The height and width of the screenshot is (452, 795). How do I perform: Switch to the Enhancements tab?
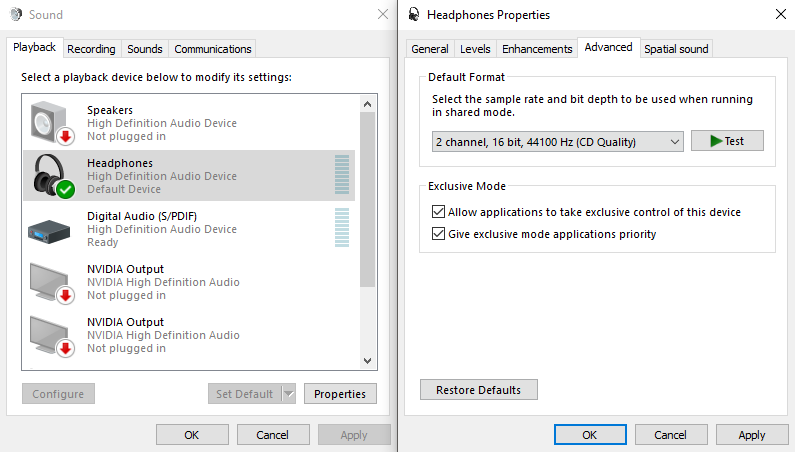point(537,49)
